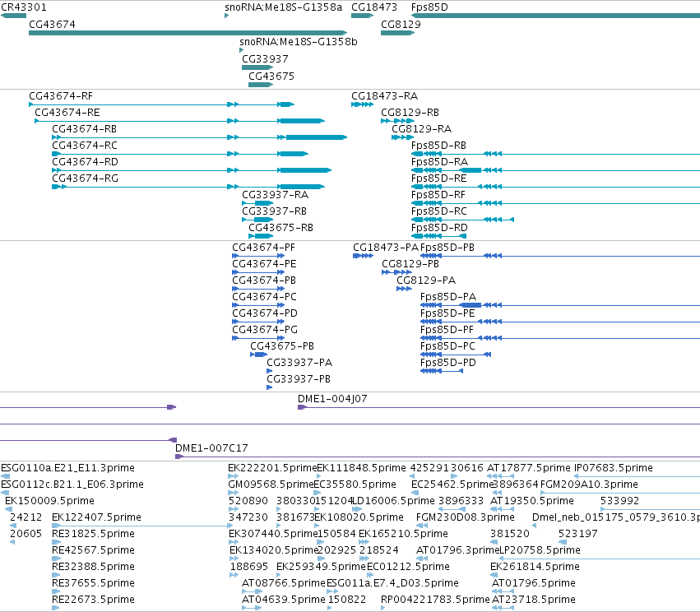The image size is (700, 612).
Task: Click the snoRNA:Me18S-G1358b label
Action: click(299, 41)
